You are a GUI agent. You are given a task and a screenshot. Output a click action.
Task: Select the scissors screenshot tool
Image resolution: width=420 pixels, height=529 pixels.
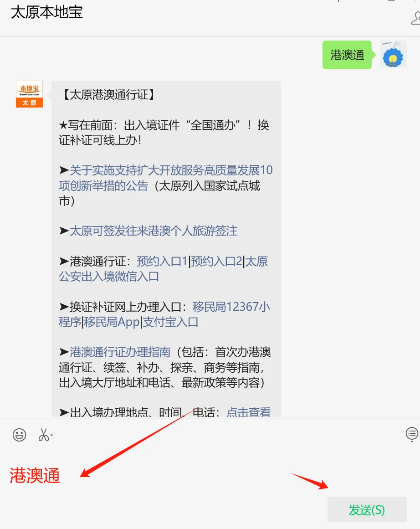point(44,435)
